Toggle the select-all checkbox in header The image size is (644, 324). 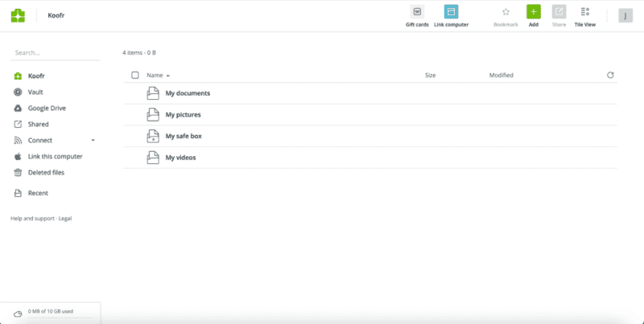135,75
